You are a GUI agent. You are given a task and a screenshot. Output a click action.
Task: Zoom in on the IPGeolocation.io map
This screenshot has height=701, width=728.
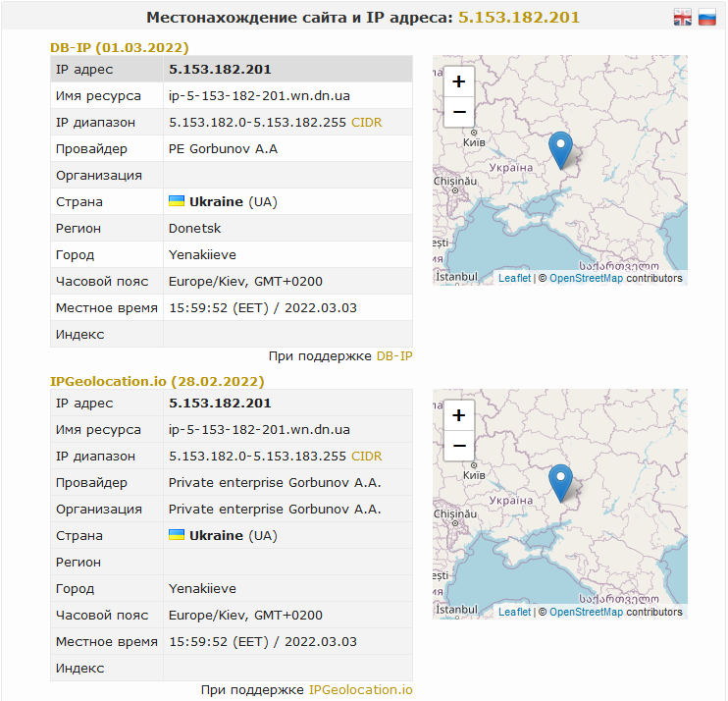tap(458, 415)
